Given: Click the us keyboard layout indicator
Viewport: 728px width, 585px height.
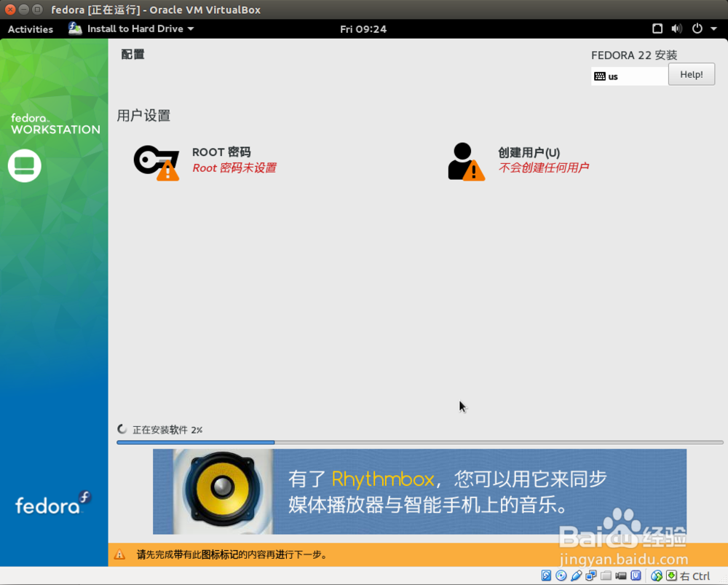Looking at the screenshot, I should (629, 76).
